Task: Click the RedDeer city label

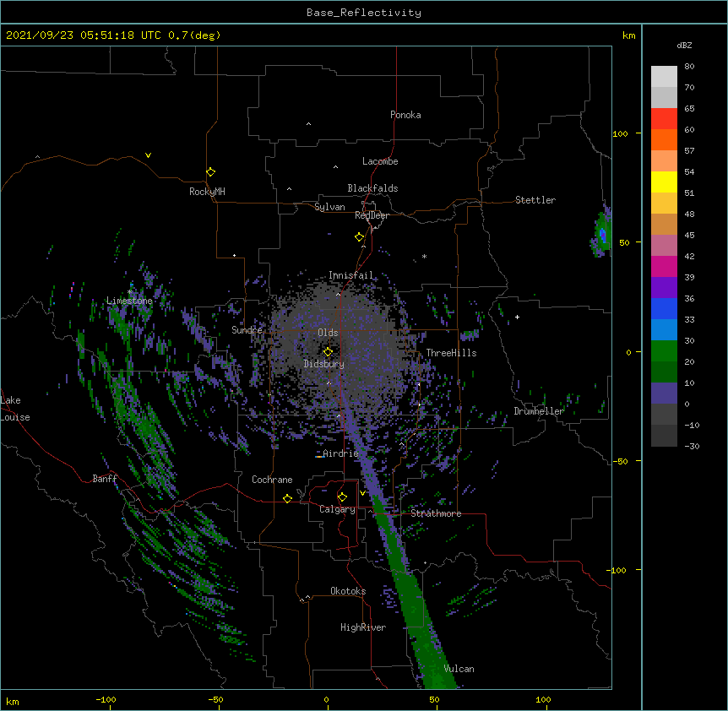Action: 372,215
